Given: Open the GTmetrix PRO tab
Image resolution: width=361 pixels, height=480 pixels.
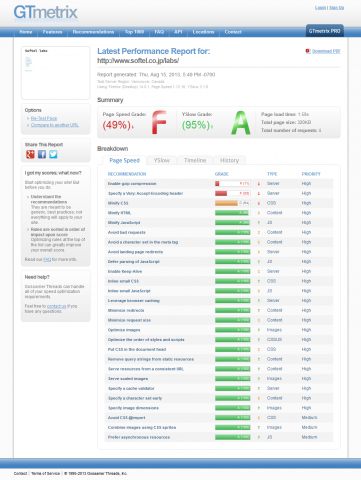Looking at the screenshot, I should 324,31.
